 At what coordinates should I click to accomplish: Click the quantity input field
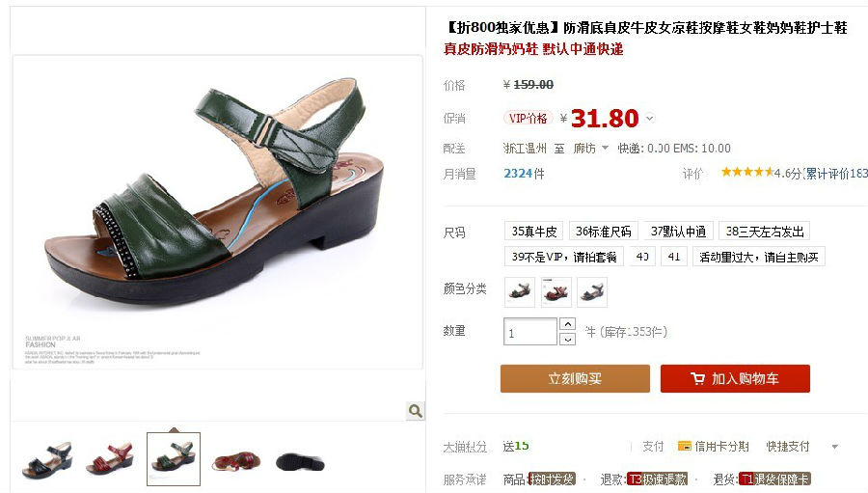pos(530,332)
